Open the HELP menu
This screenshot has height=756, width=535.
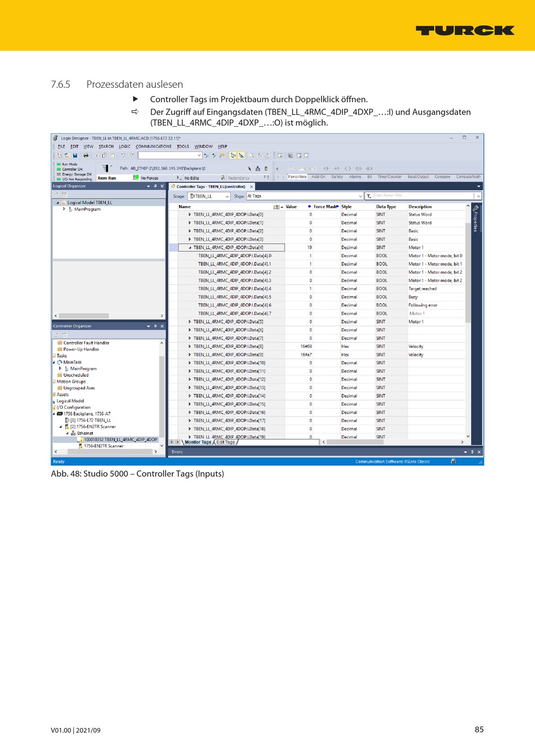(222, 146)
